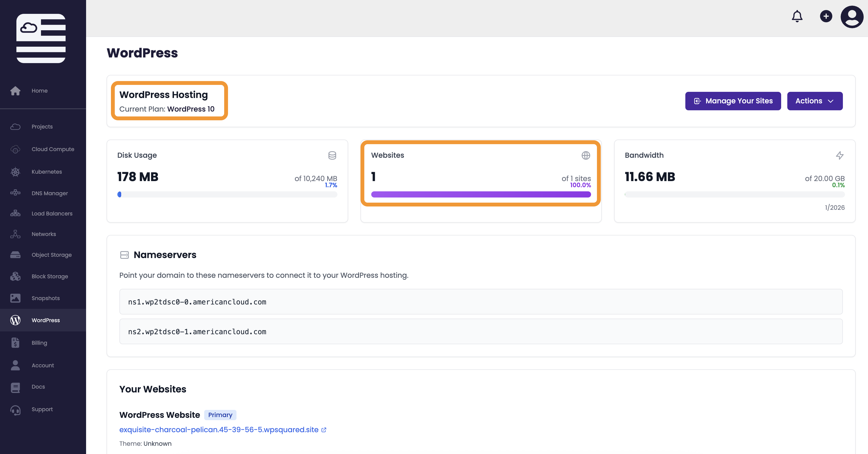Screen dimensions: 868x454
Task: Click the Object Storage drive icon
Action: [15, 255]
